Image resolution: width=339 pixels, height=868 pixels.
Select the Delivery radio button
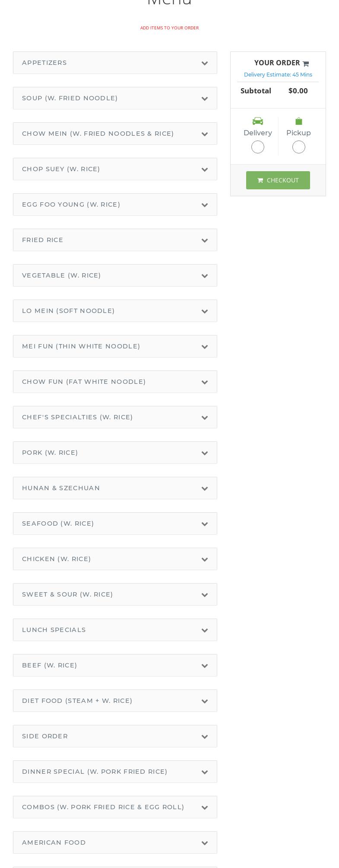pyautogui.click(x=258, y=147)
